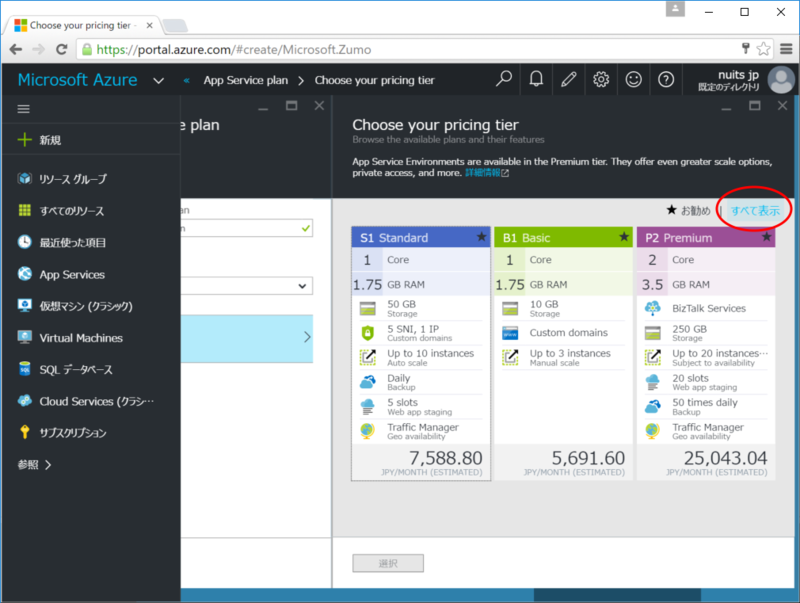Image resolution: width=800 pixels, height=603 pixels.
Task: Click the smiley feedback icon
Action: pos(633,80)
